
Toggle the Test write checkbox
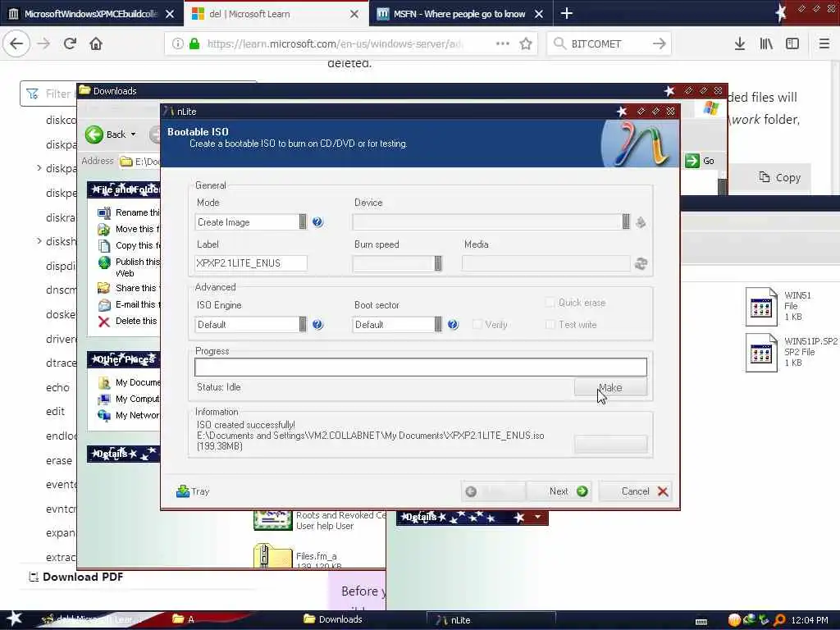[x=550, y=324]
